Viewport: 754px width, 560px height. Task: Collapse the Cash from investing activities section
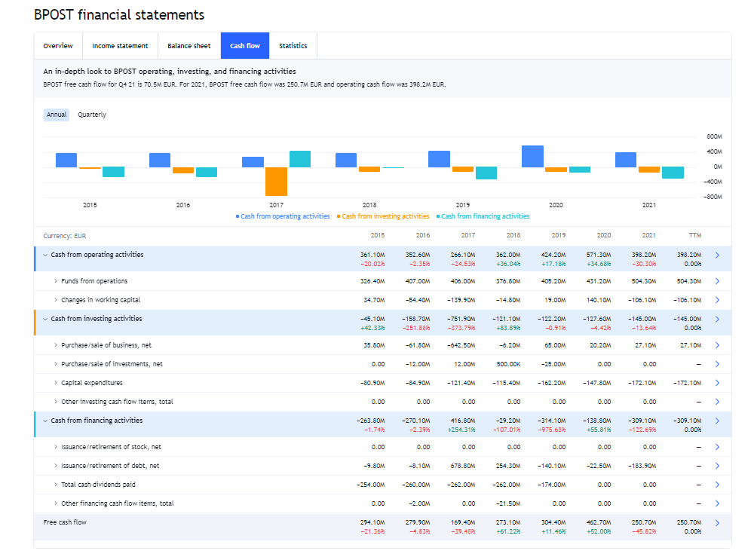click(45, 319)
